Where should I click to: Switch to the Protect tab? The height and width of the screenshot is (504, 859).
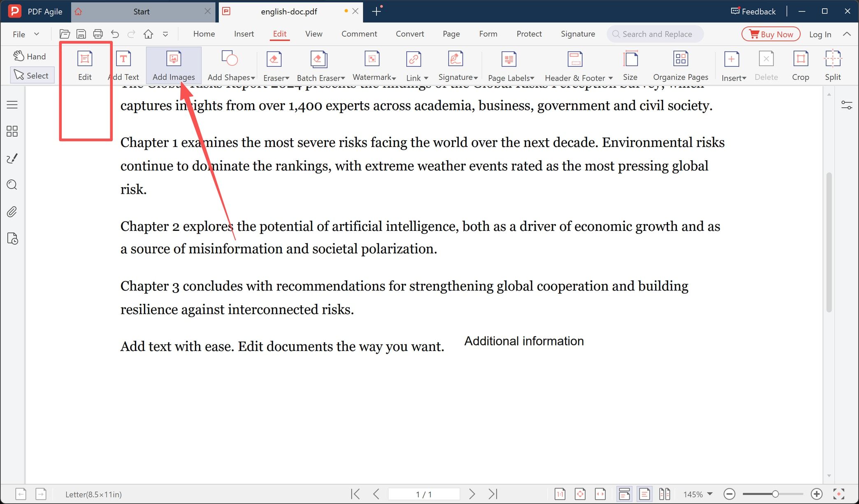pyautogui.click(x=529, y=34)
